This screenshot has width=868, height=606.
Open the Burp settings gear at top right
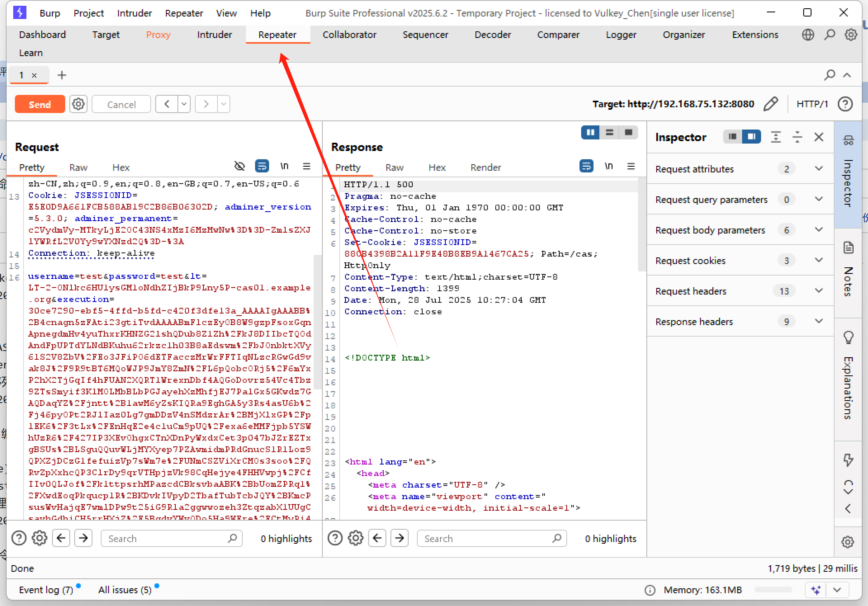tap(851, 35)
